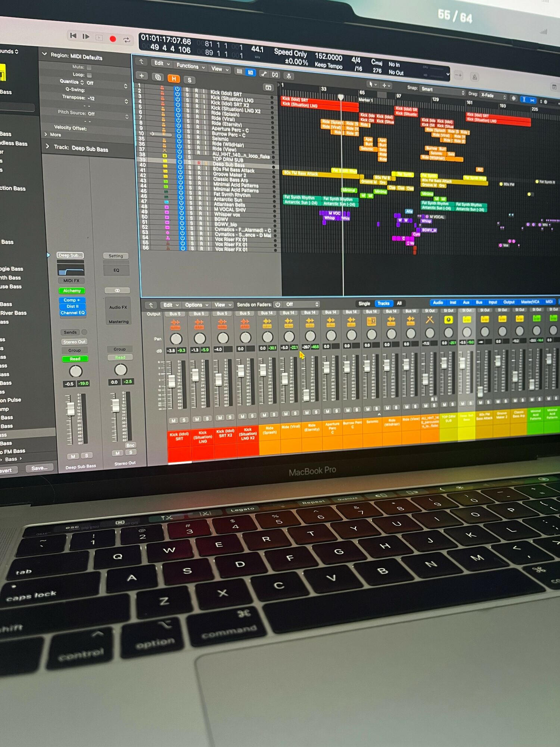560x747 pixels.
Task: Click the metronome icon in control bar
Action: click(475, 77)
